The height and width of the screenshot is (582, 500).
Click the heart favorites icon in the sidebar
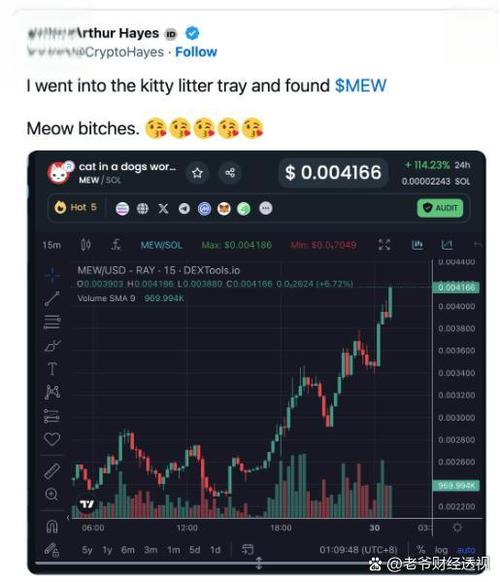52,439
